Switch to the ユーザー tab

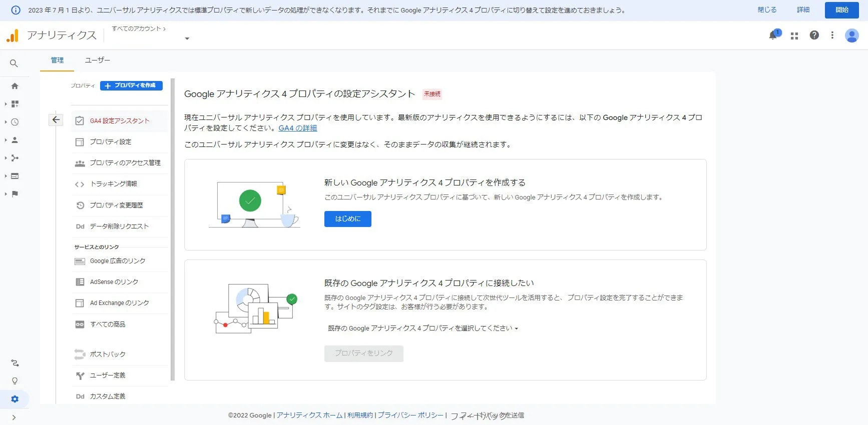pos(98,60)
